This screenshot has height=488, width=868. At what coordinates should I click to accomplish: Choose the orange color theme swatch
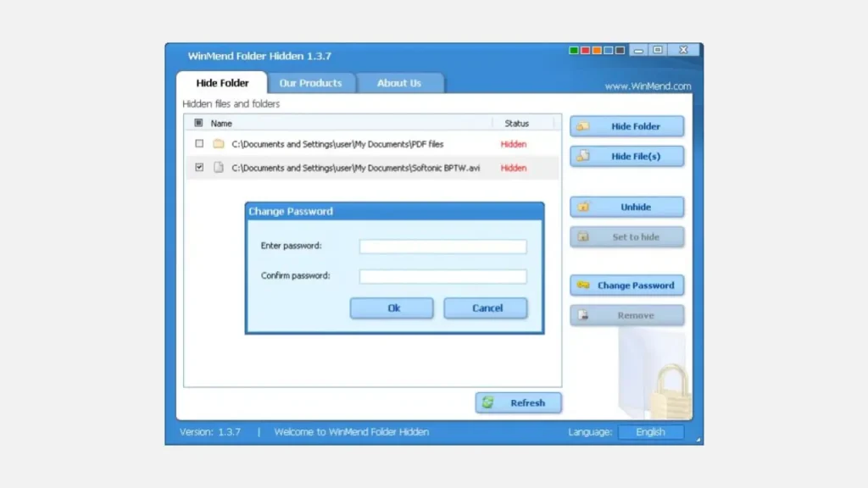pyautogui.click(x=597, y=50)
